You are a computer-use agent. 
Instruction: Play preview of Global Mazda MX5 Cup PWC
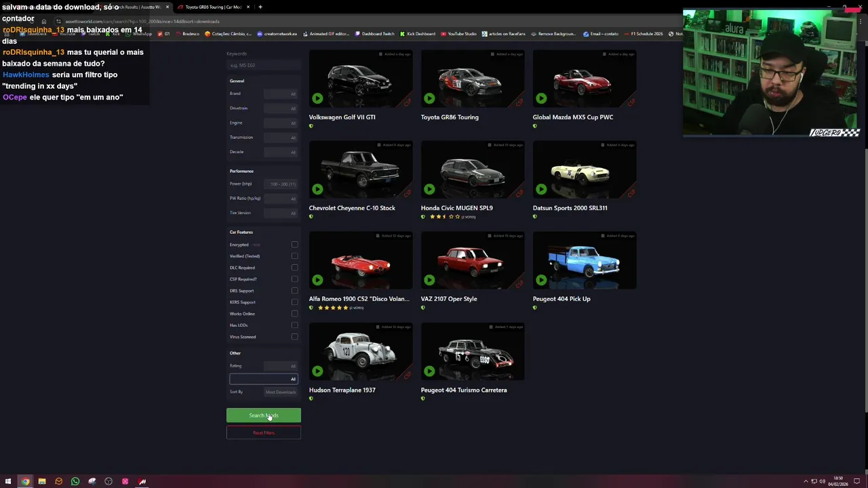pyautogui.click(x=541, y=98)
